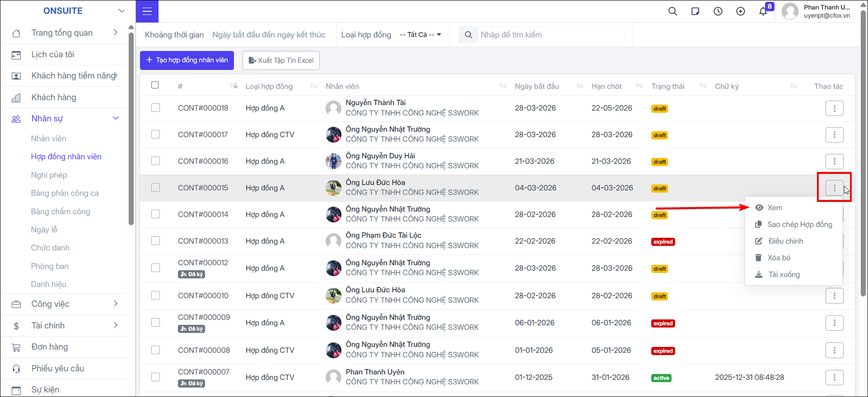Click Xuất Tập Tin Excel button
868x397 pixels.
pos(281,60)
